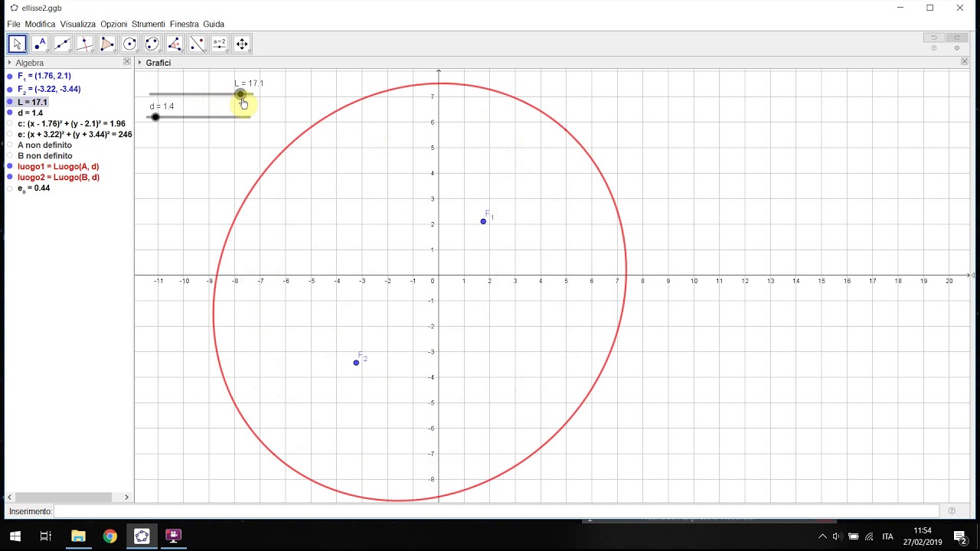
Task: Select the Polygon tool
Action: click(107, 44)
